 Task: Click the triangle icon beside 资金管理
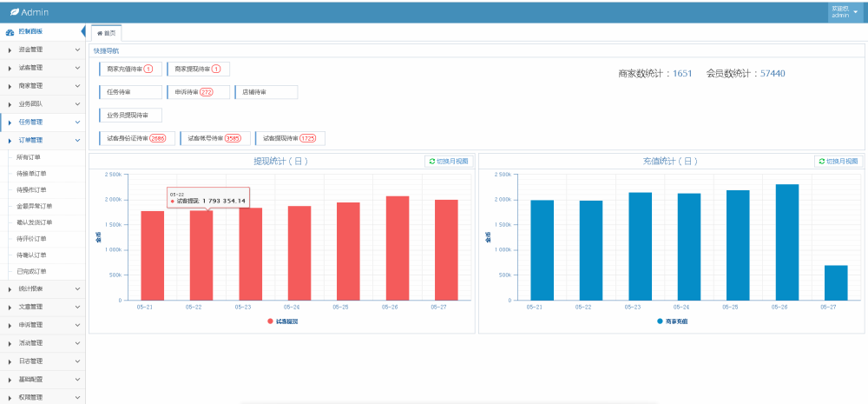10,50
